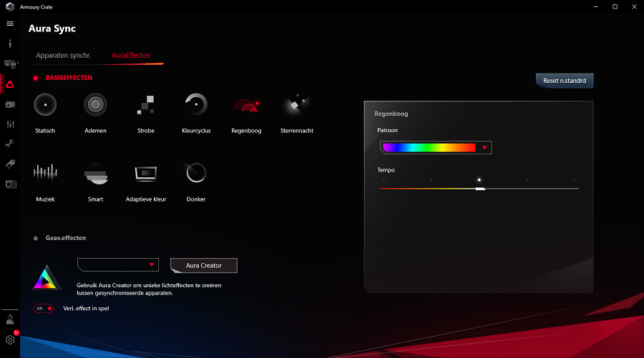Screen dimensions: 644x358
Task: Click the Aura Creator prism logo
Action: pyautogui.click(x=47, y=278)
